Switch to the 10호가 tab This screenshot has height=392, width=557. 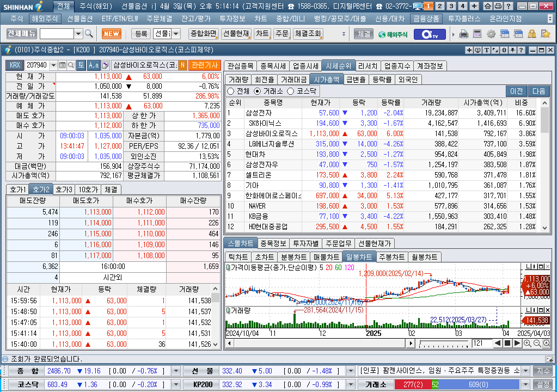click(88, 189)
